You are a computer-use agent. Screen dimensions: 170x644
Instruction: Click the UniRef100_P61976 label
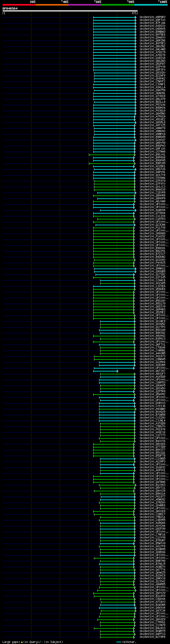152,430
